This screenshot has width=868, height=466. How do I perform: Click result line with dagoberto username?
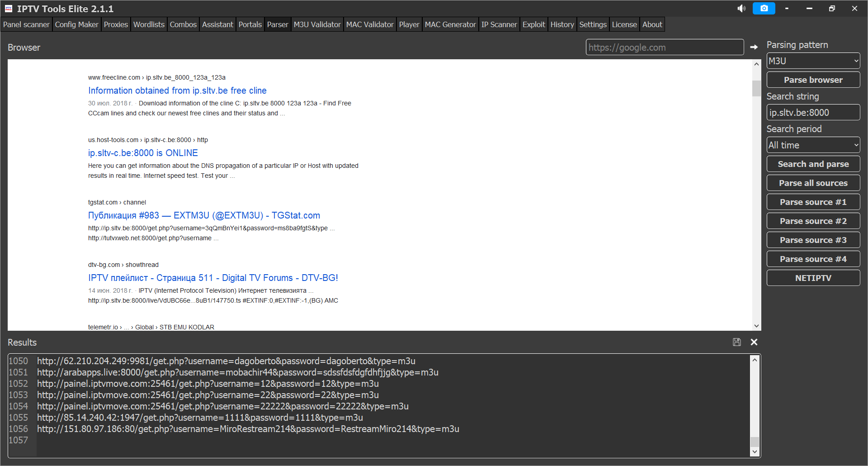[x=226, y=361]
